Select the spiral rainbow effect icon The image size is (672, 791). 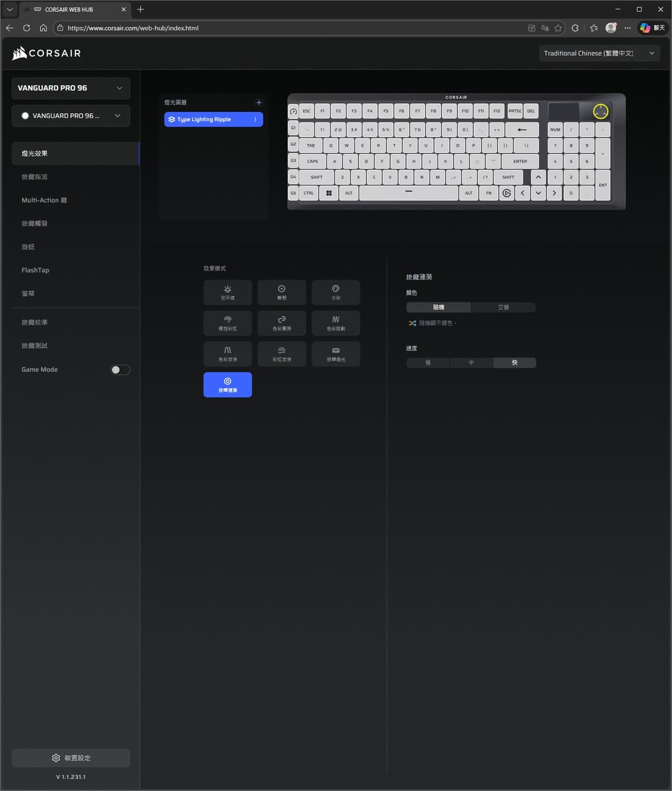point(228,323)
